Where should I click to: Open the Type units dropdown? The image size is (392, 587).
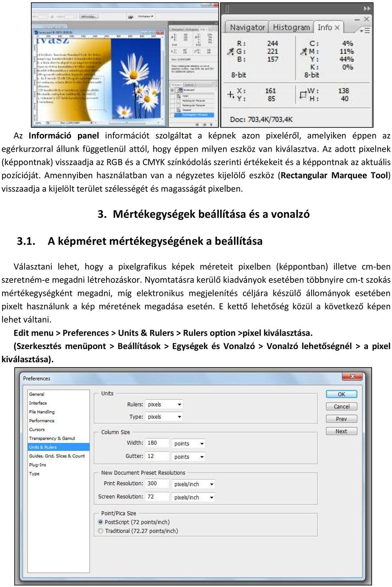point(164,417)
